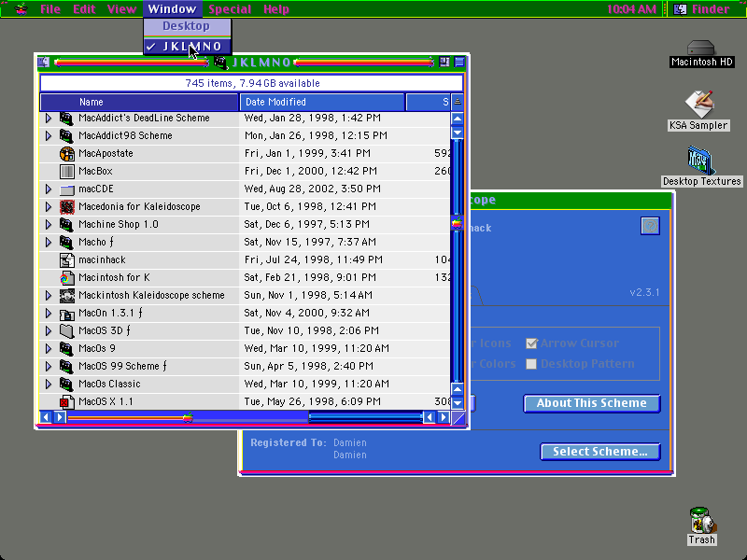Click the macCDE folder icon
The image size is (747, 560).
coord(66,189)
